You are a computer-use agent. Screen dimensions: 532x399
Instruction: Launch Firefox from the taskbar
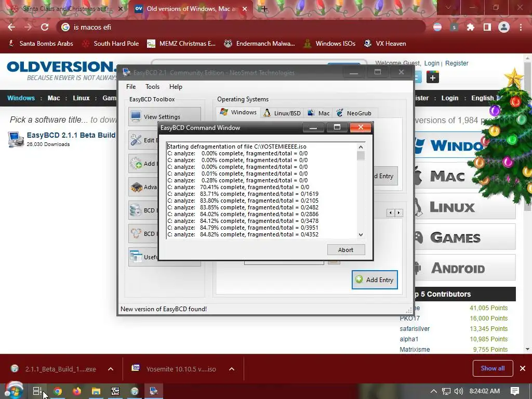tap(77, 391)
